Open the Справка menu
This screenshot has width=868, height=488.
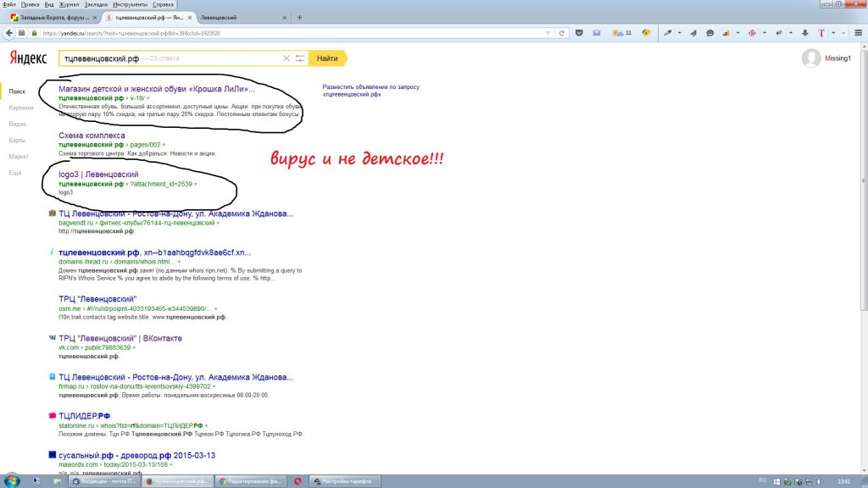tap(163, 4)
